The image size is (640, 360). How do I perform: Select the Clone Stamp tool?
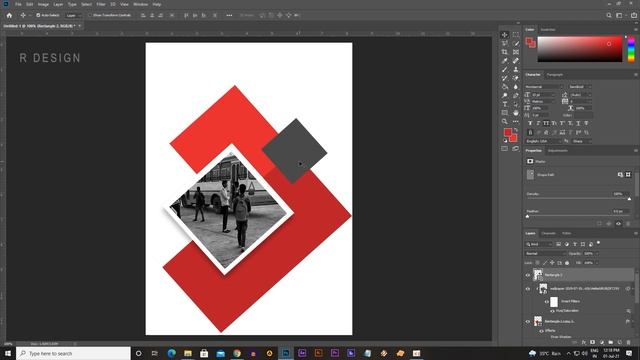516,69
